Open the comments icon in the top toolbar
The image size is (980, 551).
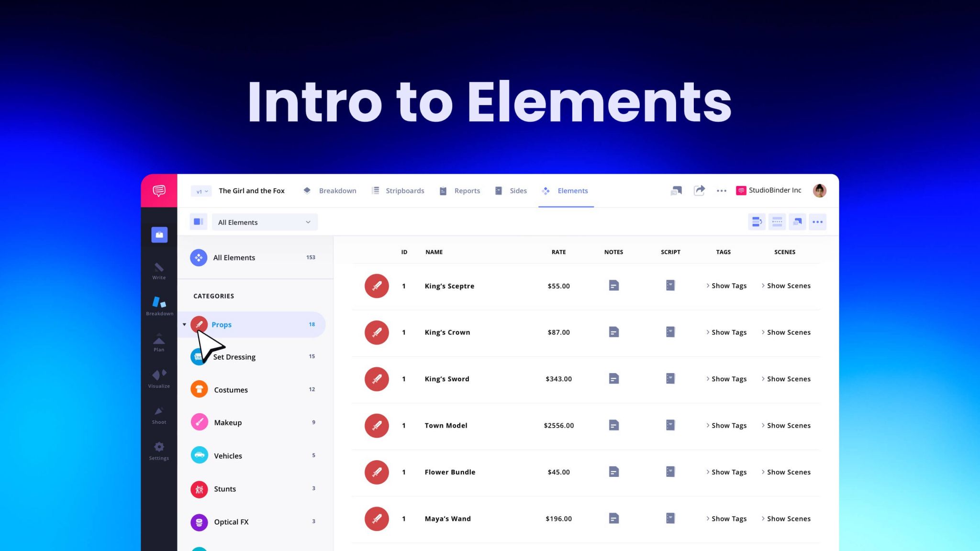[676, 190]
